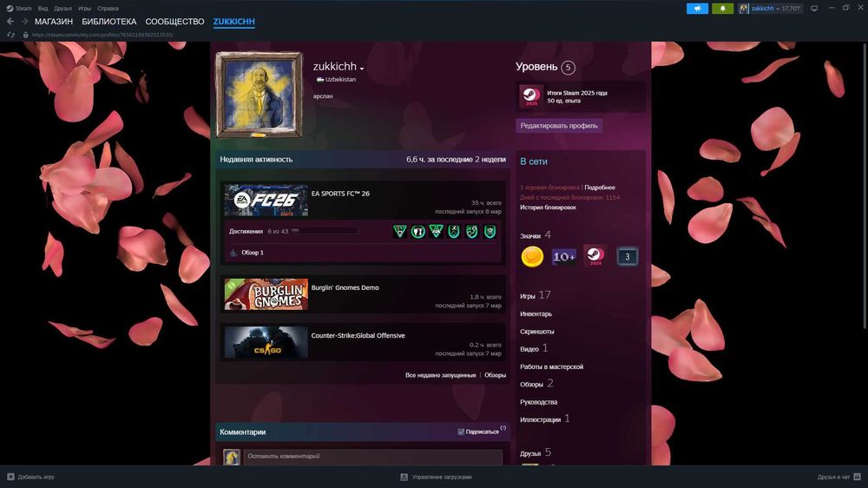
Task: Open the announcements megaphone button
Action: tap(698, 9)
